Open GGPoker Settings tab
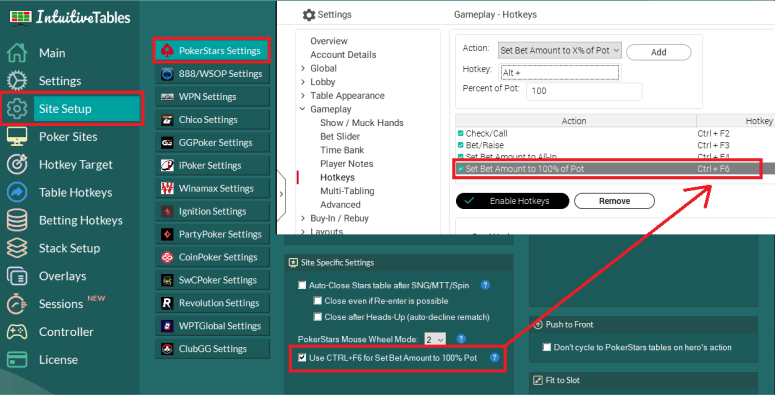The width and height of the screenshot is (775, 395). click(213, 142)
